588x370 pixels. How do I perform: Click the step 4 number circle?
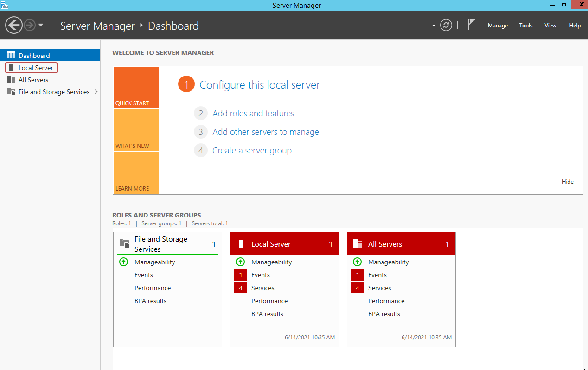coord(201,150)
